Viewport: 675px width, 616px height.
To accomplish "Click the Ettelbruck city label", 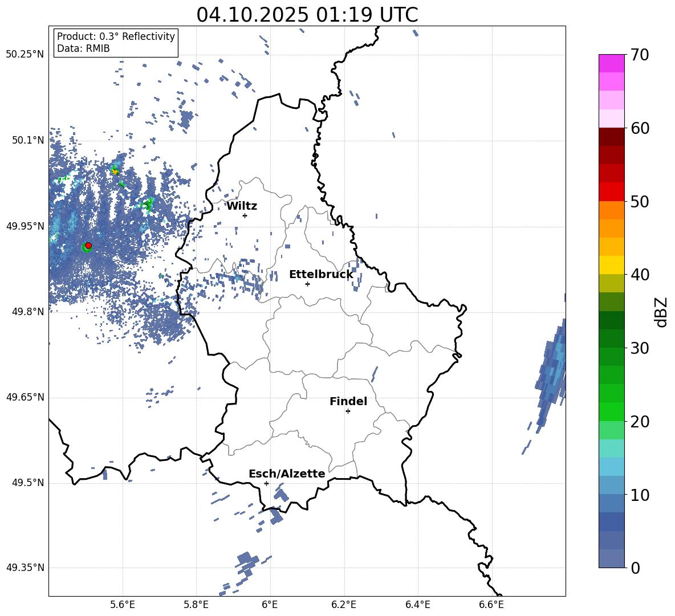I will click(321, 275).
